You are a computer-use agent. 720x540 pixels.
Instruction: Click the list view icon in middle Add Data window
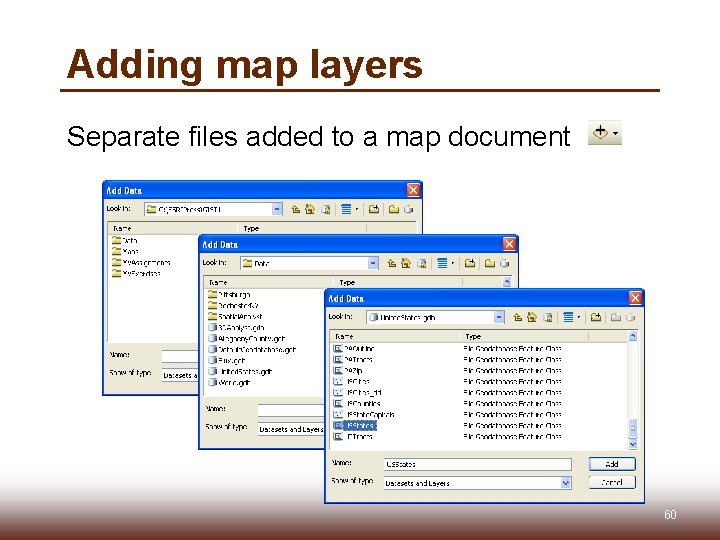[x=442, y=264]
